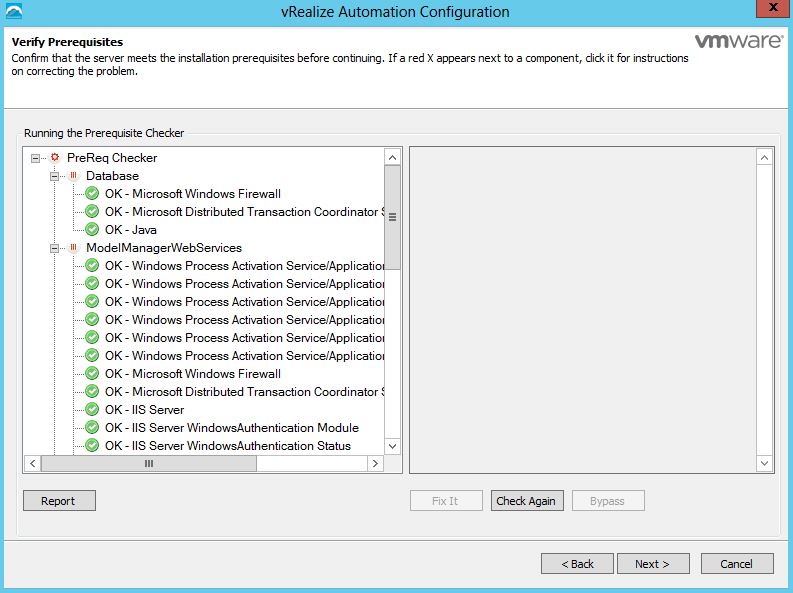Open the prerequisite Report
Image resolution: width=793 pixels, height=593 pixels.
click(x=59, y=500)
